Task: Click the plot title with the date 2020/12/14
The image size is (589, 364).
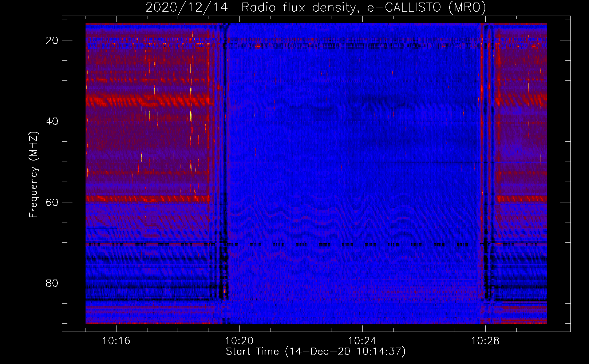Action: (316, 7)
